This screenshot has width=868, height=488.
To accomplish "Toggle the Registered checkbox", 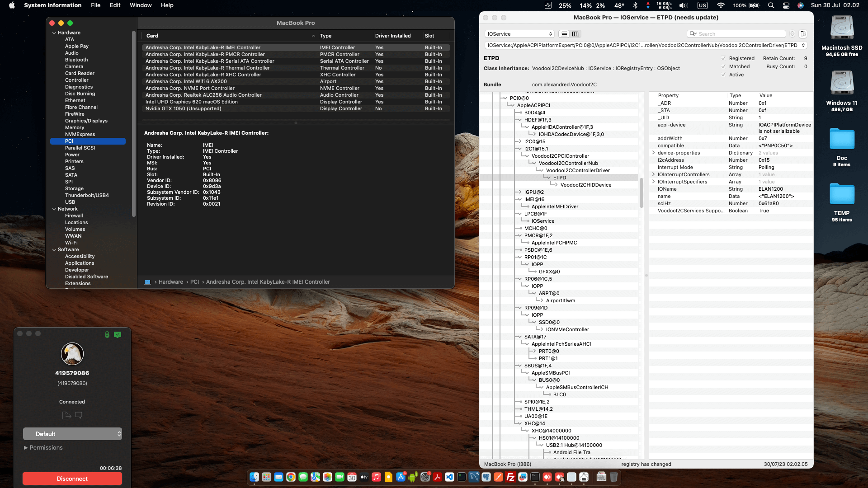I will [x=723, y=58].
